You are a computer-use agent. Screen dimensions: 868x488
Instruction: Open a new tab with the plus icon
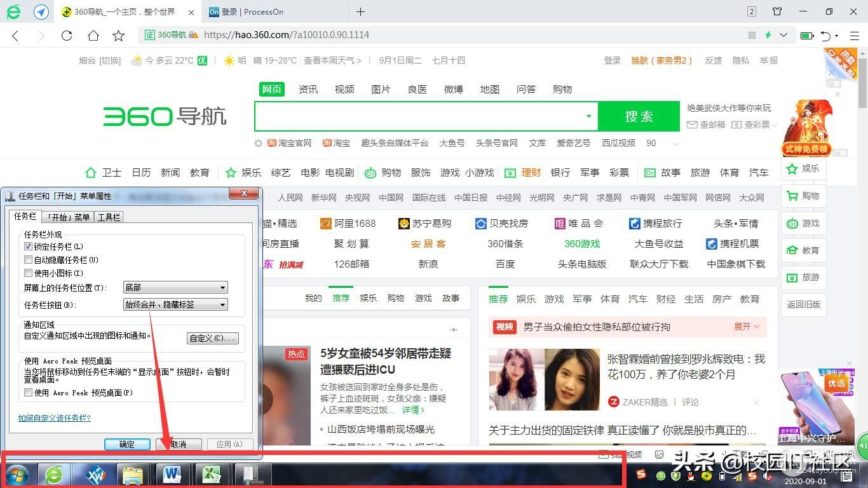click(x=360, y=11)
